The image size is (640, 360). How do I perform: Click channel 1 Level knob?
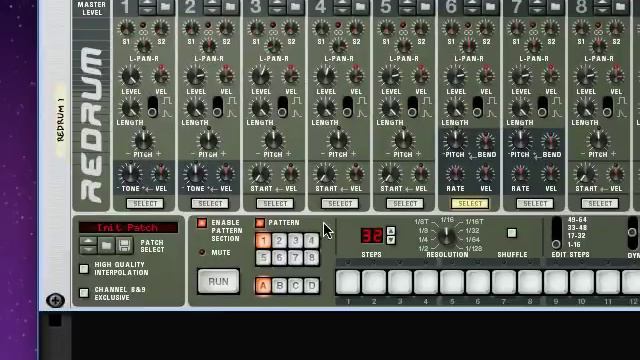click(x=131, y=76)
